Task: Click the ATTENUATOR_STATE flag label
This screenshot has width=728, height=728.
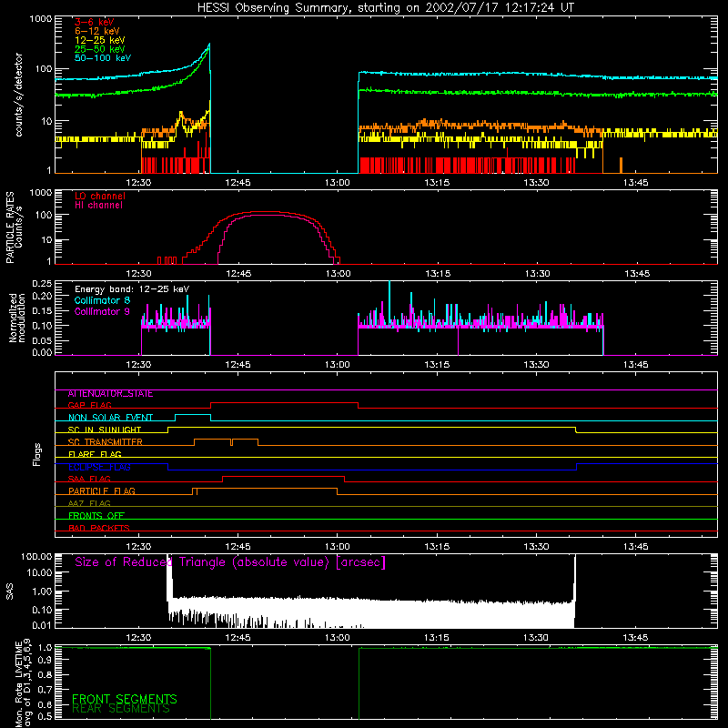Action: point(110,394)
